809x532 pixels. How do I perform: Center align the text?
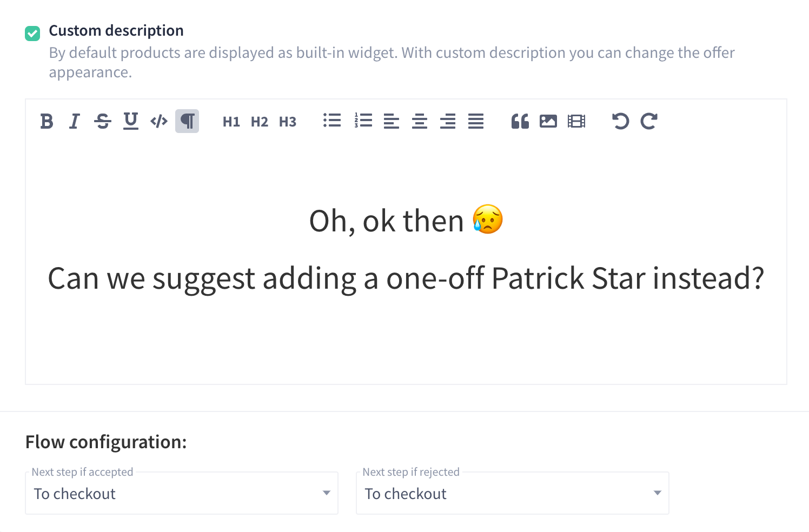coord(420,121)
